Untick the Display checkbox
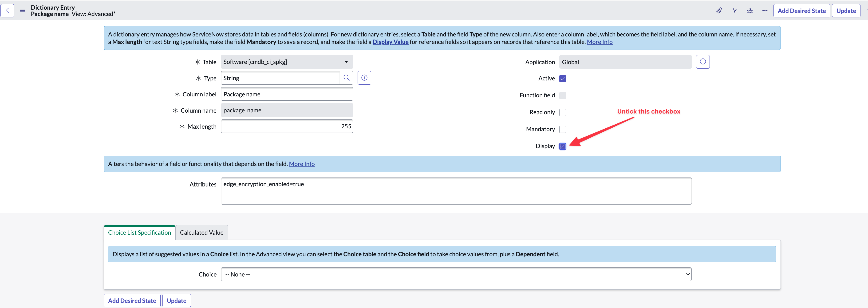868x308 pixels. pyautogui.click(x=562, y=146)
